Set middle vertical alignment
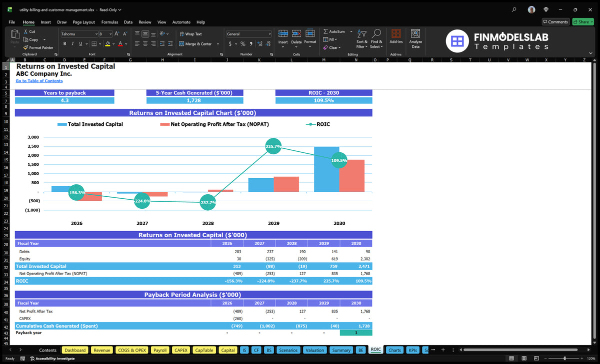This screenshot has height=364, width=600. coord(145,34)
